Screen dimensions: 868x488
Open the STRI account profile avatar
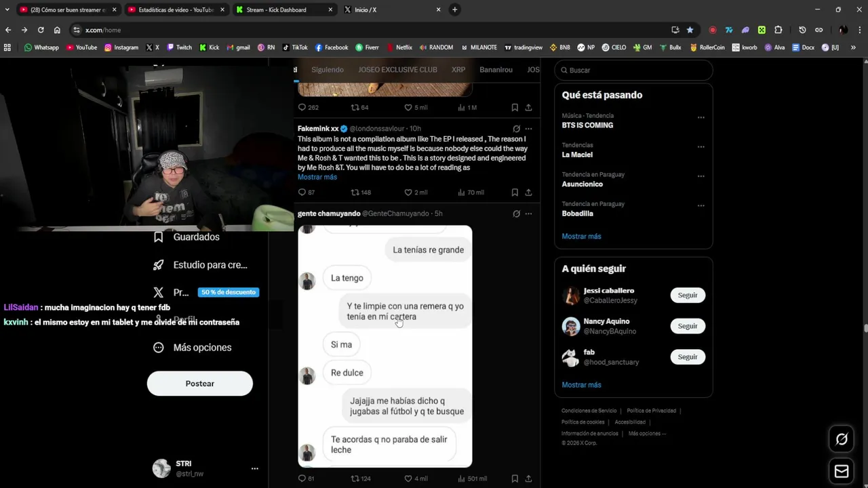[x=161, y=468]
